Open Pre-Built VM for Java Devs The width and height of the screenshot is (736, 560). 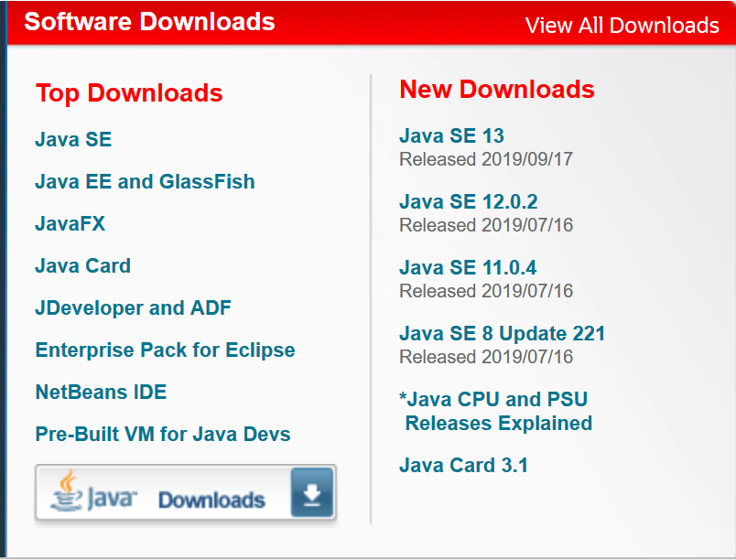tap(163, 435)
